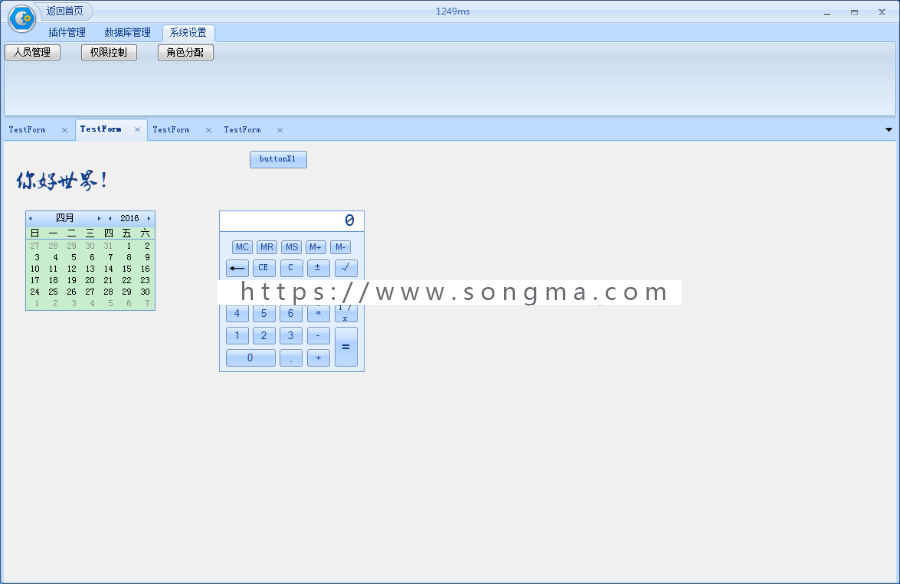The image size is (900, 584).
Task: Click the calculator 2 key
Action: pyautogui.click(x=264, y=335)
